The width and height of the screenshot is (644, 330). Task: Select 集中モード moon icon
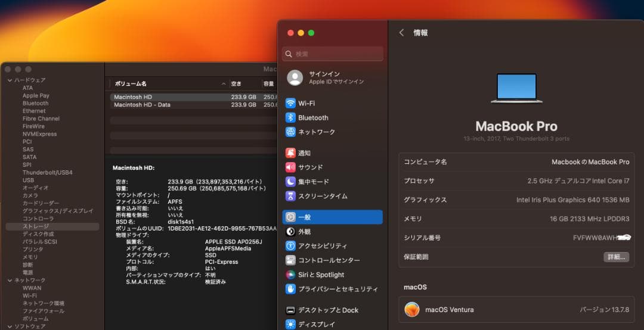click(290, 182)
